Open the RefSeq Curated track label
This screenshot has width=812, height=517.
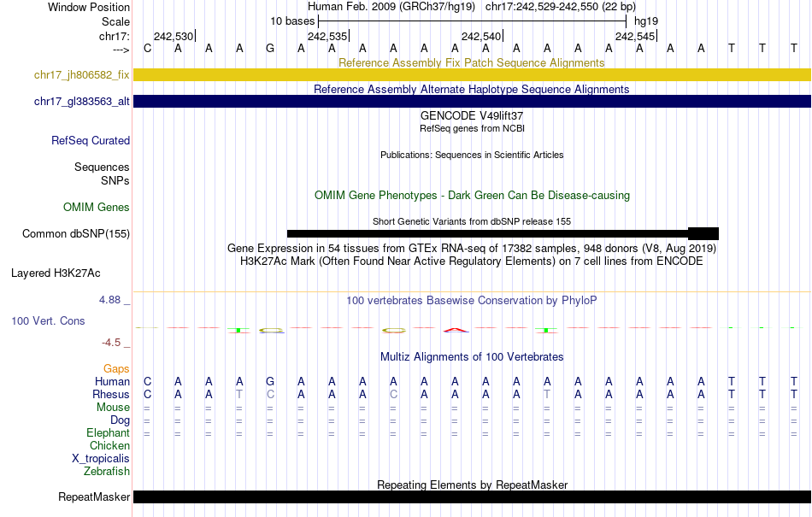[91, 140]
